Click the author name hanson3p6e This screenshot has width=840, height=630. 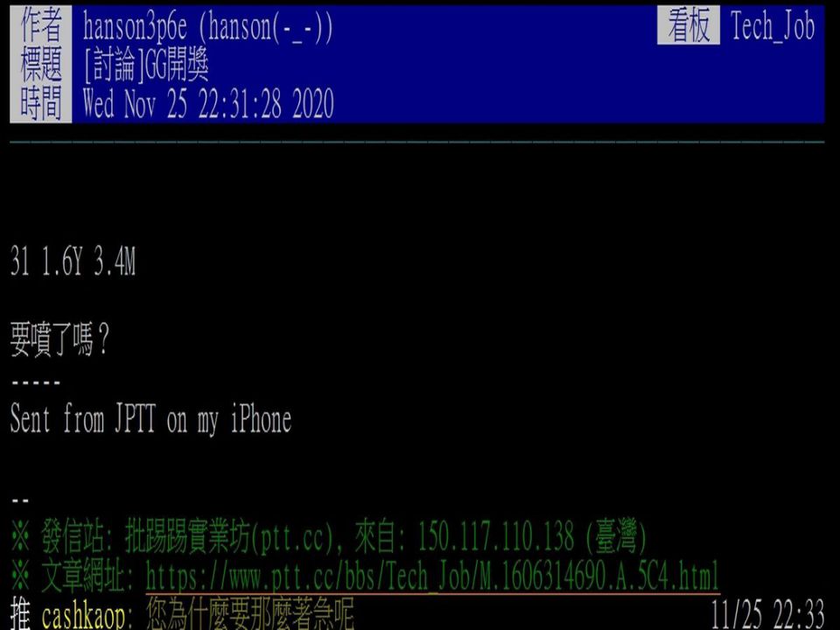click(x=135, y=25)
